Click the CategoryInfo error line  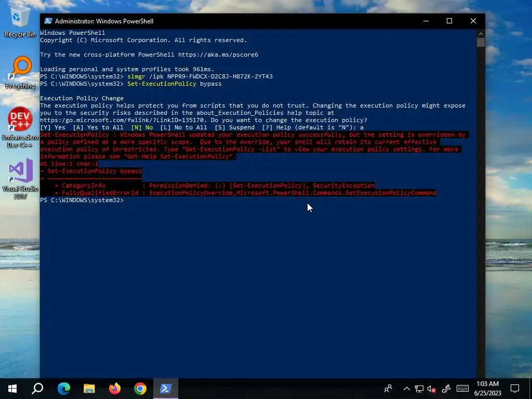coord(215,185)
